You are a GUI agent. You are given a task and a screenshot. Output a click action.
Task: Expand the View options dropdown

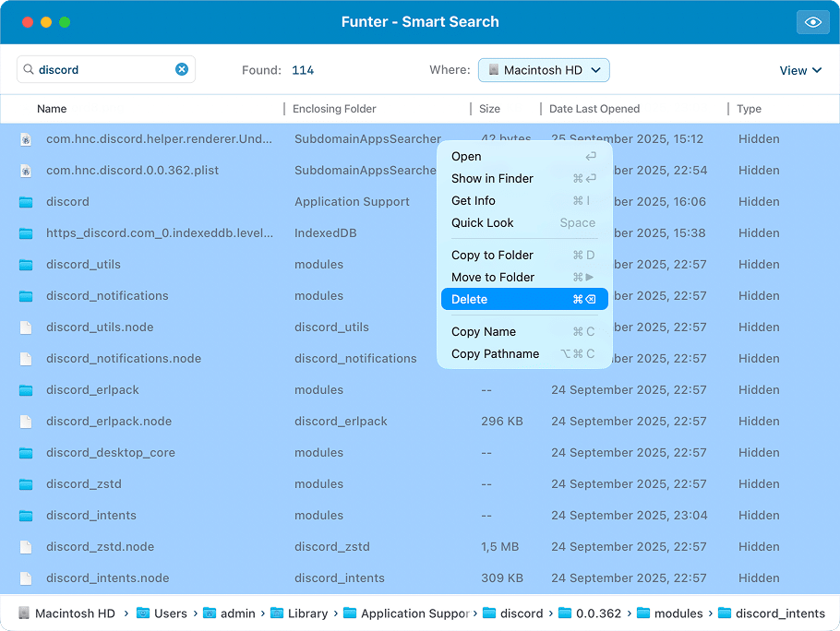click(x=800, y=69)
